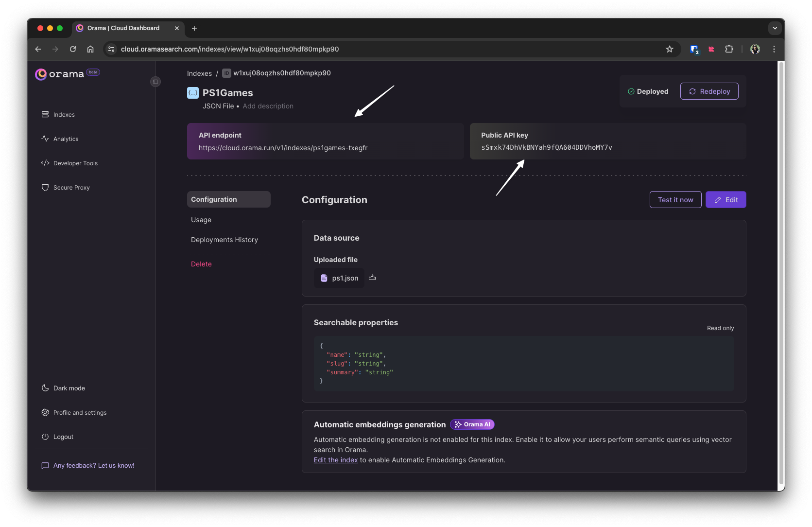
Task: Download the uploaded ps1.json file
Action: (x=372, y=277)
